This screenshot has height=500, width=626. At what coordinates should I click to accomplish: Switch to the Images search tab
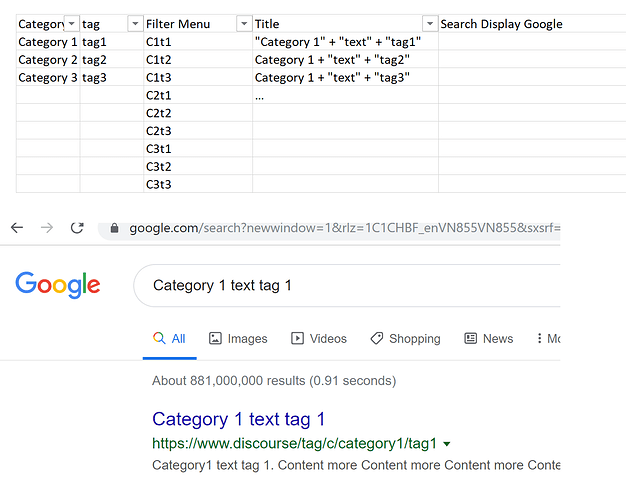[x=238, y=338]
